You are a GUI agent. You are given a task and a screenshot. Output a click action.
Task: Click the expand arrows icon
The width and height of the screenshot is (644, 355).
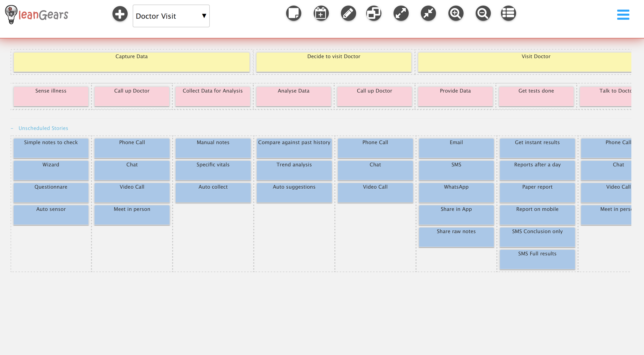401,13
